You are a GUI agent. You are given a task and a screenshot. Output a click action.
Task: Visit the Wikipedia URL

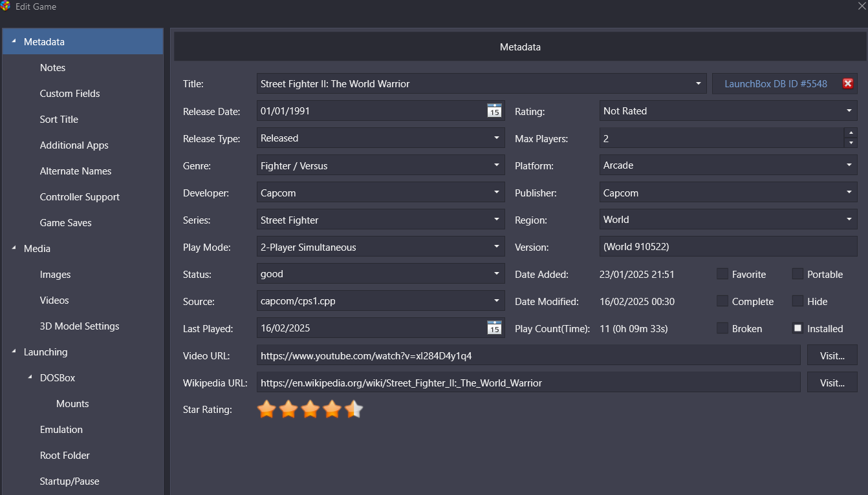[832, 383]
